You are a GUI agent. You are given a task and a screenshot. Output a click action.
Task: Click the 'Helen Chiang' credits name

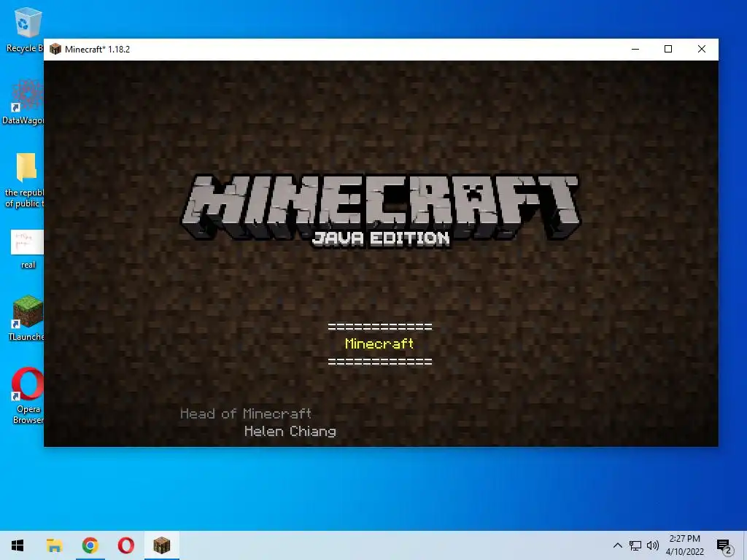point(290,432)
